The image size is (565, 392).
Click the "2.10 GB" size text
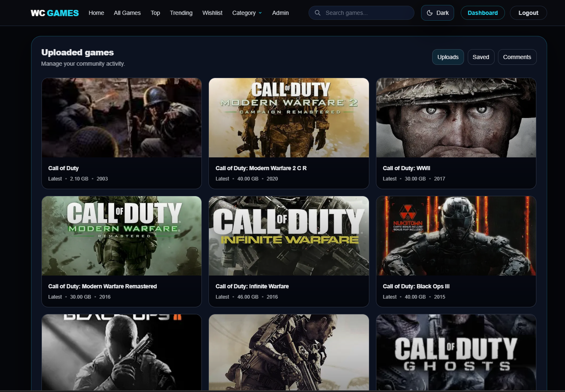(79, 179)
